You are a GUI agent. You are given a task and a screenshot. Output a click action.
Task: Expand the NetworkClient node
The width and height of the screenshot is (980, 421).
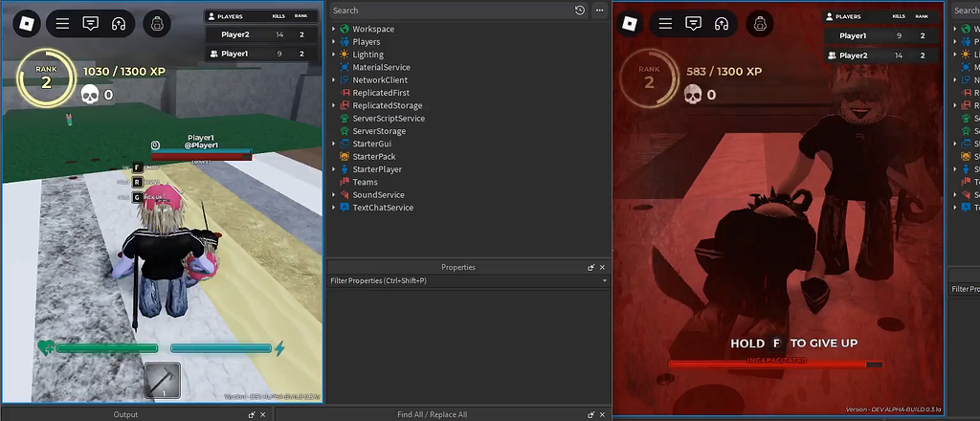[x=334, y=80]
